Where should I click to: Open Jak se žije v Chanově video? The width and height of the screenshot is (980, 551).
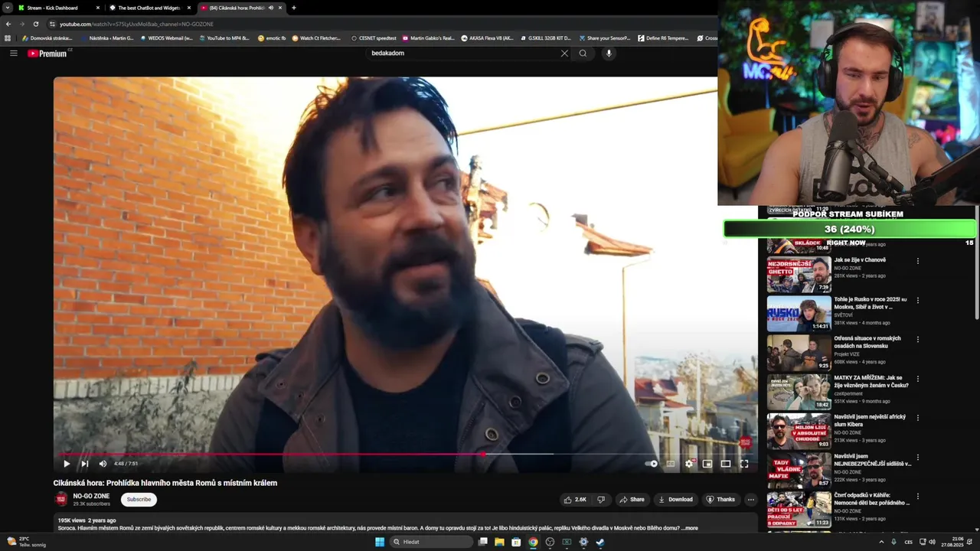point(860,260)
